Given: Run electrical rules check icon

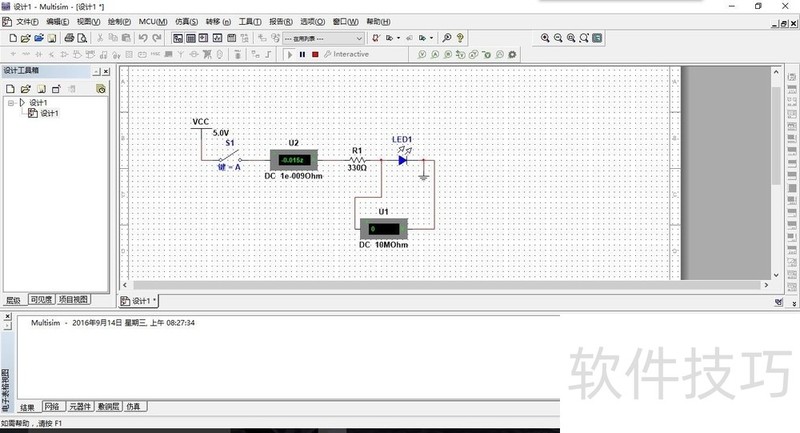Looking at the screenshot, I should [x=376, y=38].
